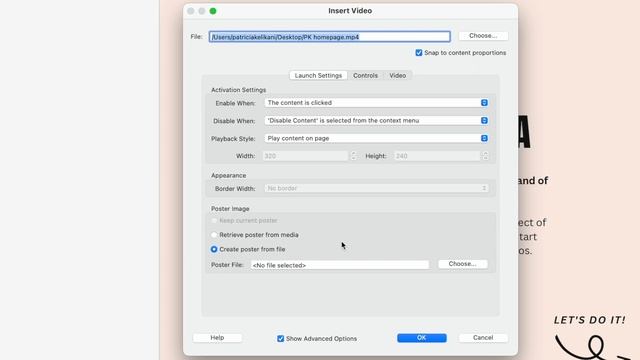
Task: Toggle Show Advanced Options checkbox
Action: pyautogui.click(x=280, y=338)
